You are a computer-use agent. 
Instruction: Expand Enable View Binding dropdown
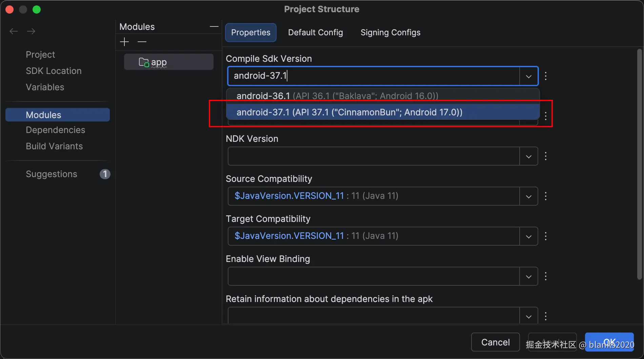click(x=528, y=276)
